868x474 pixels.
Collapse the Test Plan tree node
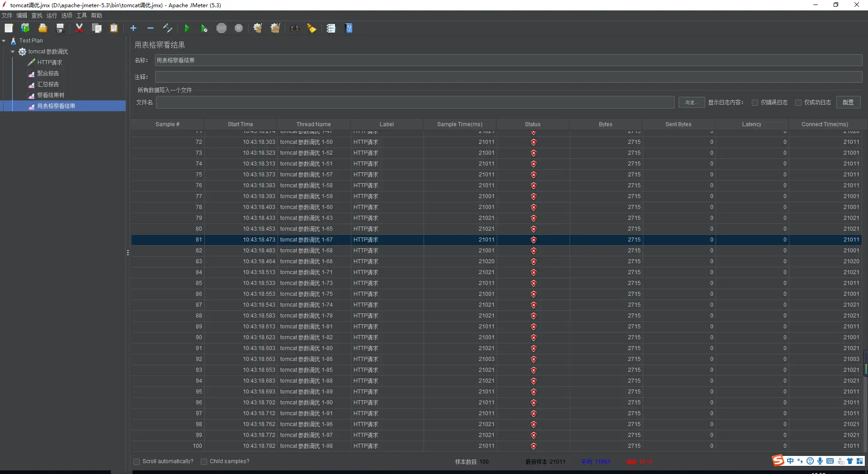point(4,41)
